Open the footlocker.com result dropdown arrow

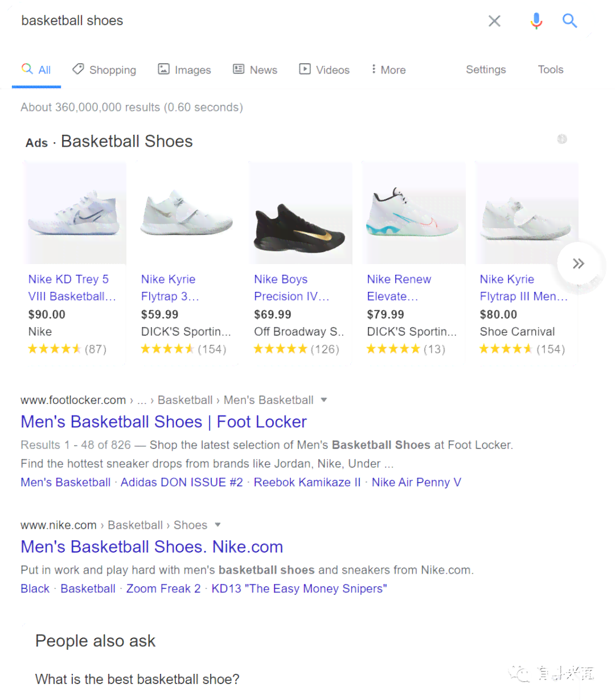[324, 400]
